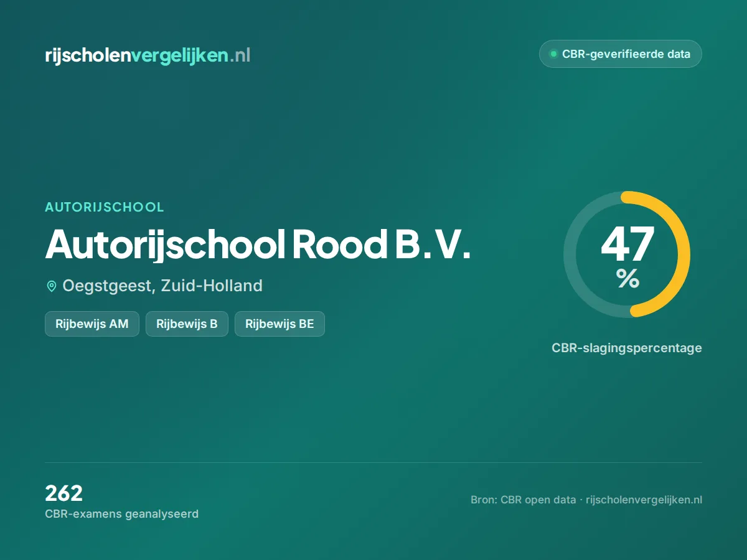747x560 pixels.
Task: Click the location pin icon by Oegstgeest
Action: tap(52, 286)
